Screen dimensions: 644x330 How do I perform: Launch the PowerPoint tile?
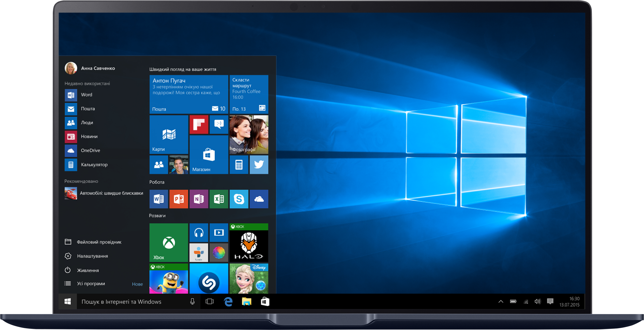coord(179,199)
